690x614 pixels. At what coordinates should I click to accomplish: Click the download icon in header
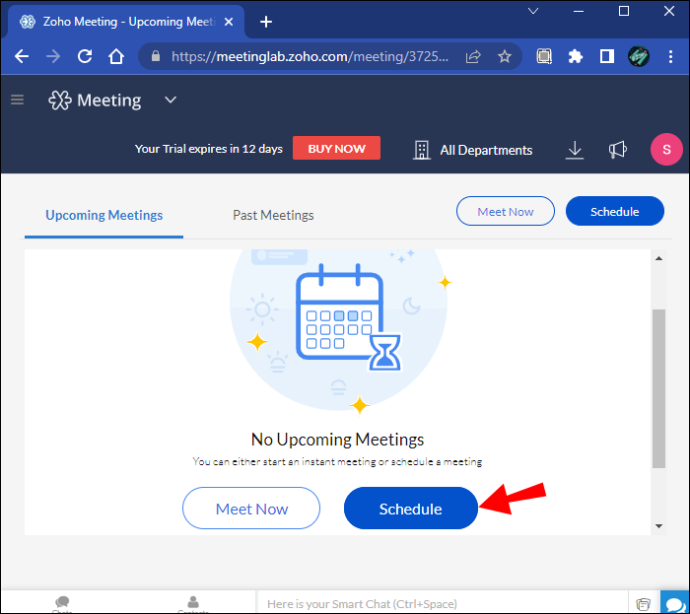(x=574, y=150)
